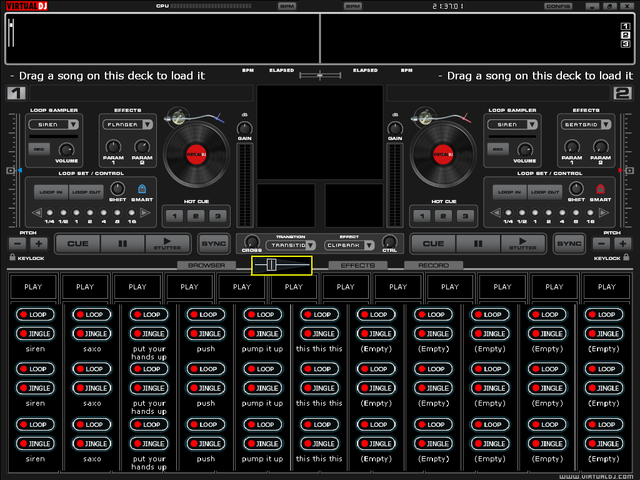The height and width of the screenshot is (480, 640).
Task: Trigger deck 2 hot cue 3
Action: click(x=465, y=216)
